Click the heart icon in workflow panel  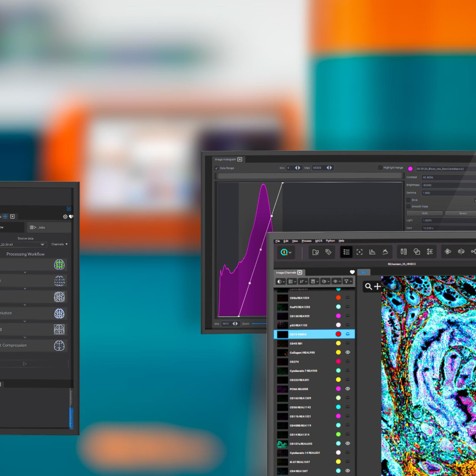[71, 217]
